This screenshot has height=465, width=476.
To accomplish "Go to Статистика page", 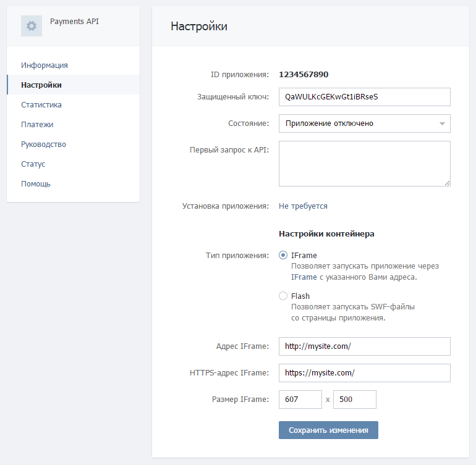I will pos(41,104).
